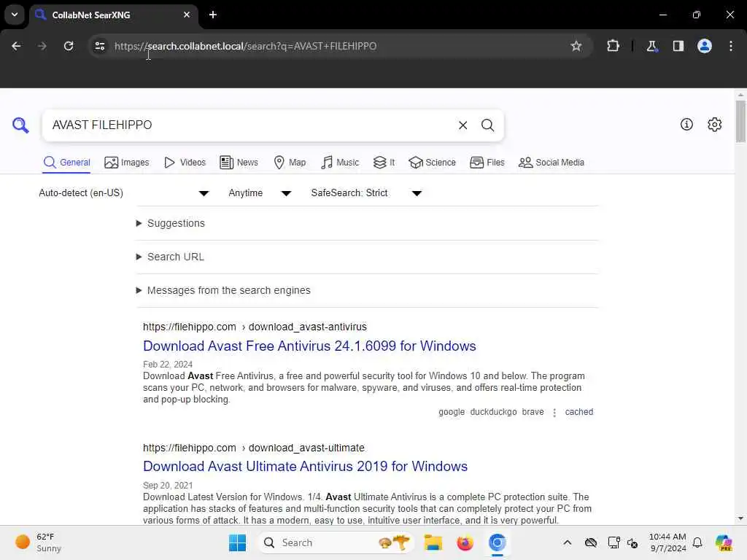Open weather widget showing 62°F
Viewport: 747px width, 560px height.
pyautogui.click(x=39, y=542)
